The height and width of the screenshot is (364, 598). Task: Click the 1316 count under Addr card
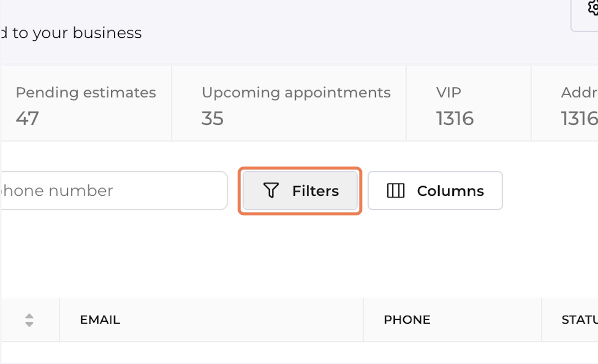coord(580,118)
